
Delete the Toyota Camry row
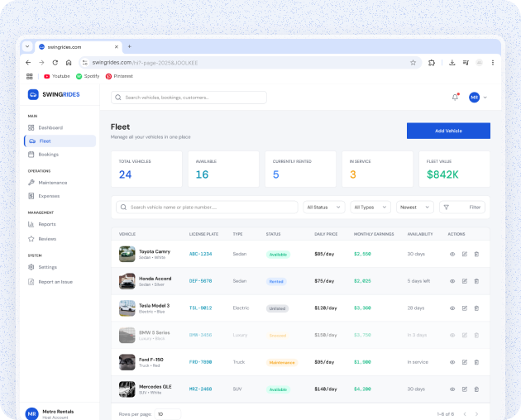coord(476,254)
